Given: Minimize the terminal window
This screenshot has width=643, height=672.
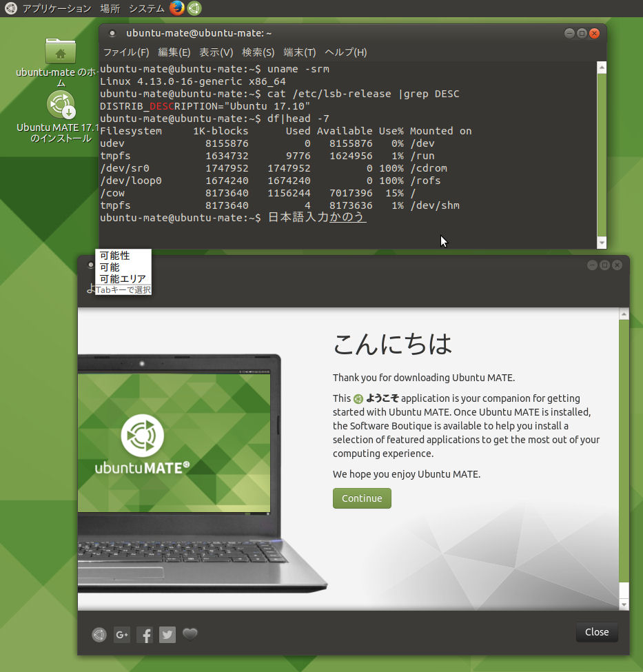Looking at the screenshot, I should [569, 34].
